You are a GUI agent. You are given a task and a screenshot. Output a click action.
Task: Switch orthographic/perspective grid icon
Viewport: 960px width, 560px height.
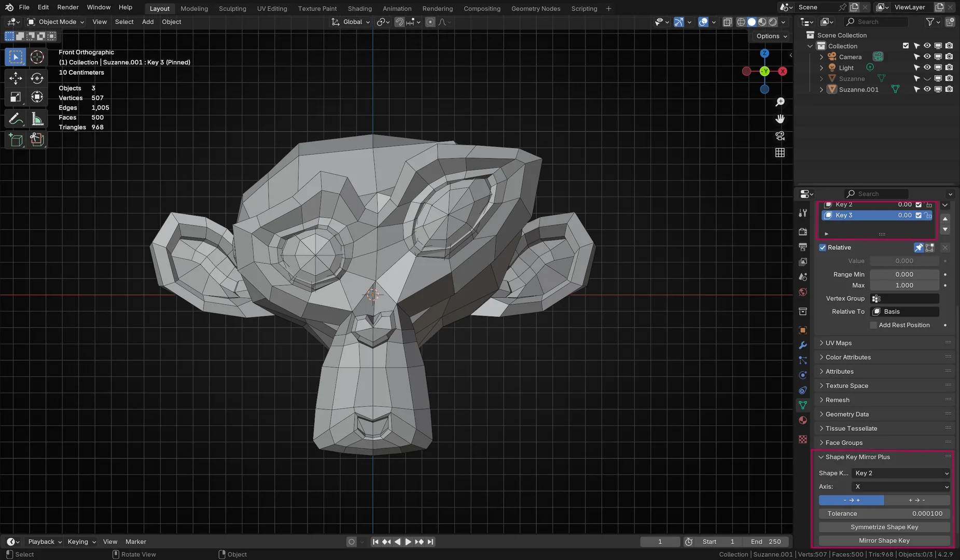[x=780, y=152]
